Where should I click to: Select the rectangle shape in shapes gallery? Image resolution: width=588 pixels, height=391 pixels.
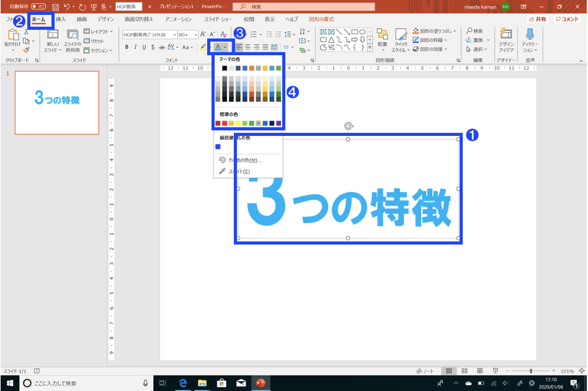(354, 32)
